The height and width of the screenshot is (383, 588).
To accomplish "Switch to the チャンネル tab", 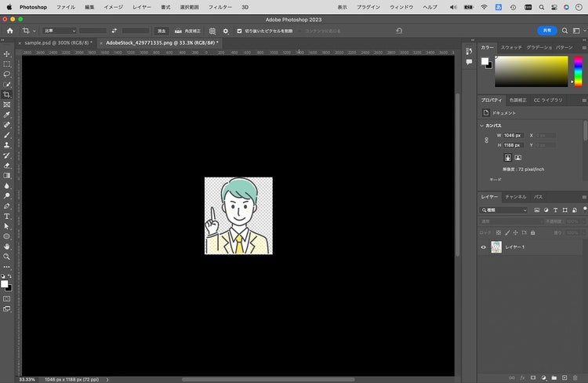I will point(516,197).
